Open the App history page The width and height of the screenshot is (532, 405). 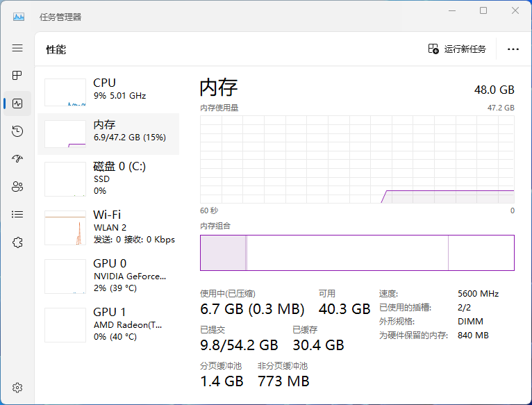point(17,131)
